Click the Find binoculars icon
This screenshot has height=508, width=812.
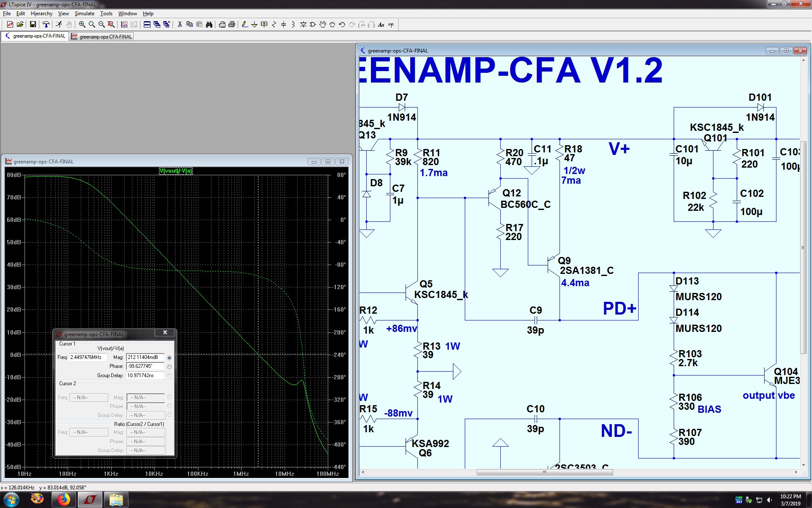point(209,25)
